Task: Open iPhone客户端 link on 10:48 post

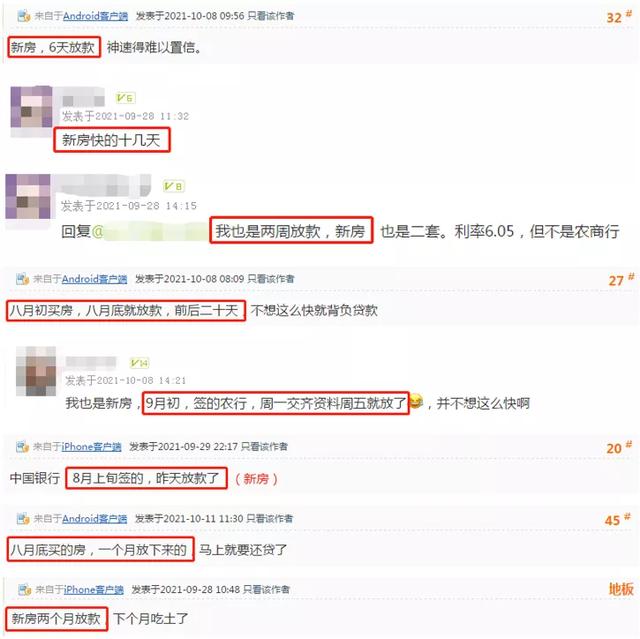Action: click(93, 590)
